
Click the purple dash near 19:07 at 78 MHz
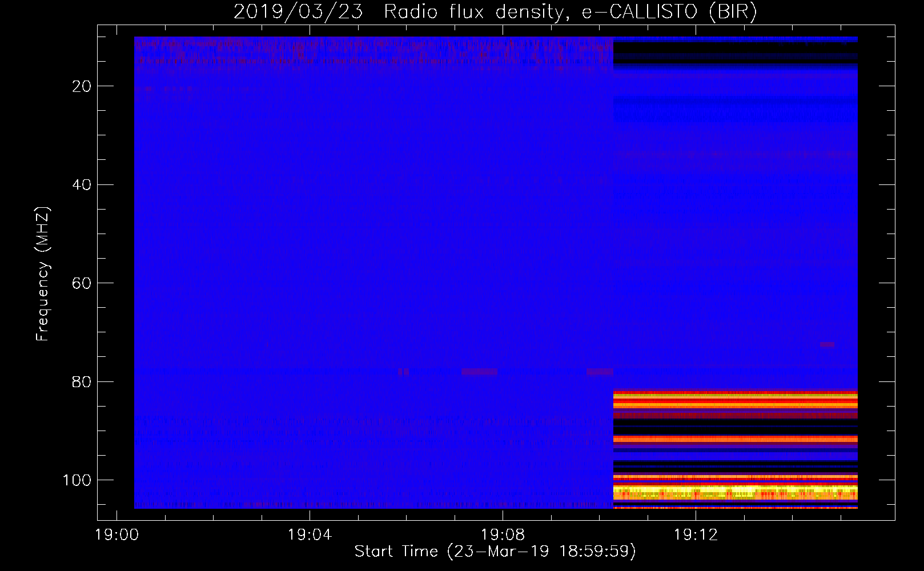480,372
